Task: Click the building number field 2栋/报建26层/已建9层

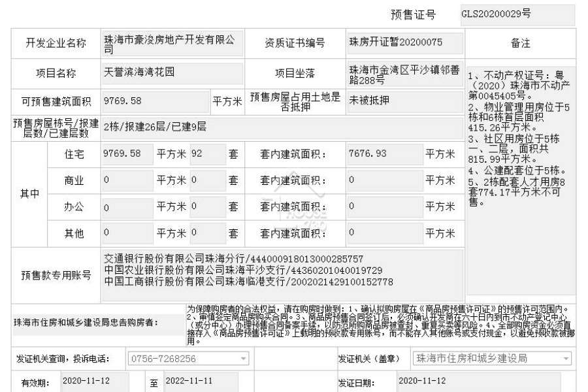Action: (x=283, y=128)
